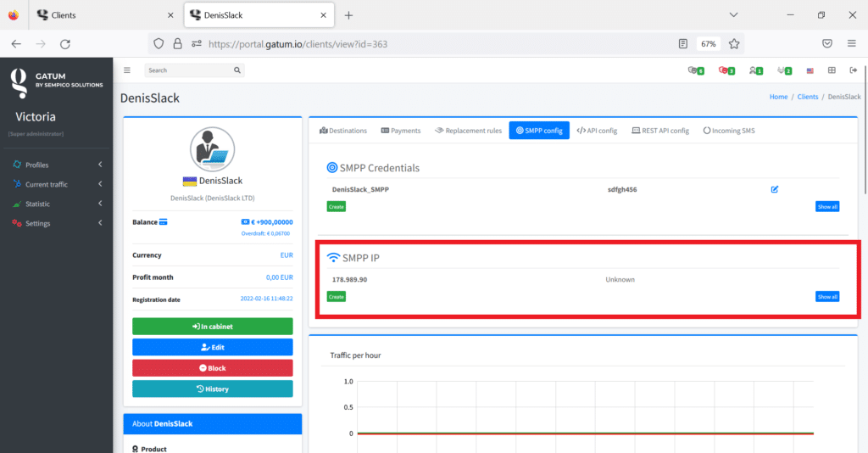The image size is (868, 453).
Task: Click in the Search input field
Action: [188, 70]
